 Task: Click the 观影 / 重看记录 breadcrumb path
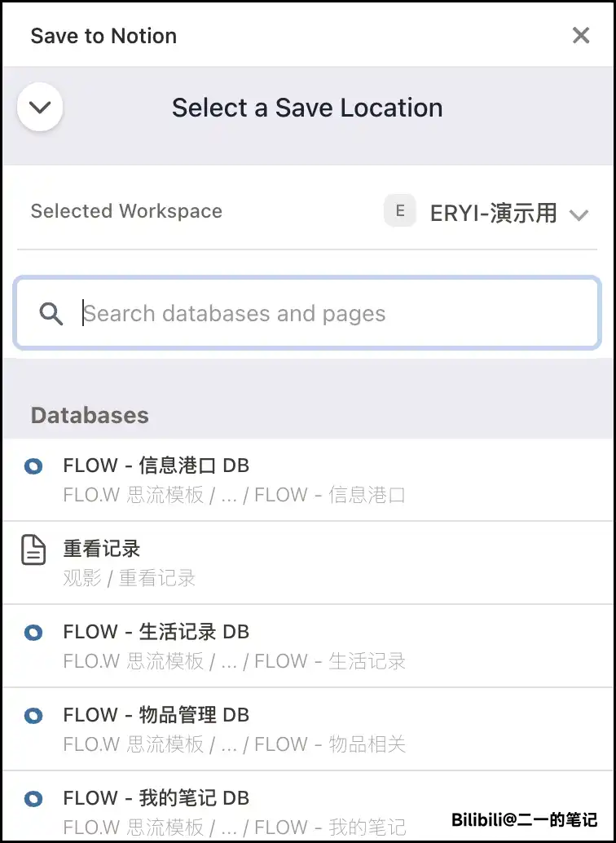[x=130, y=579]
